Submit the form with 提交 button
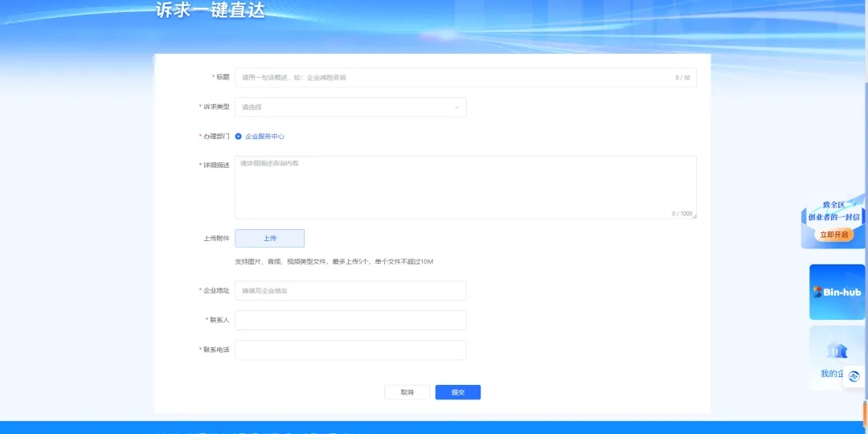 pos(457,392)
